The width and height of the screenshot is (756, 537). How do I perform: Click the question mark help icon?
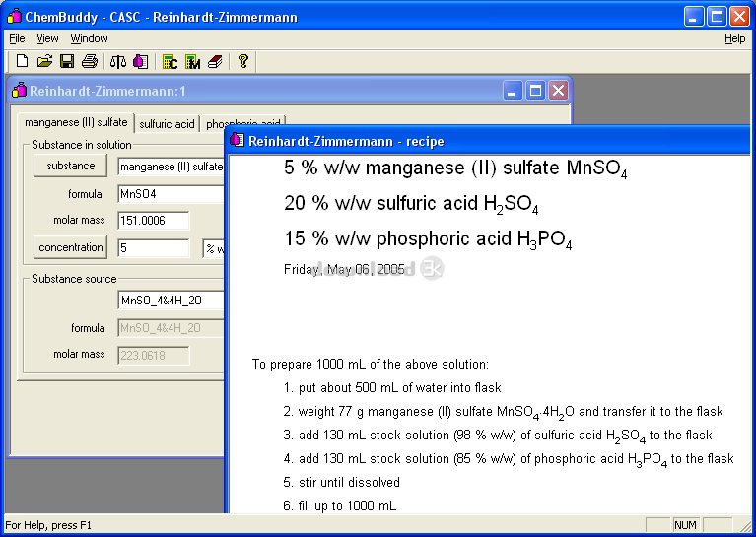[243, 61]
